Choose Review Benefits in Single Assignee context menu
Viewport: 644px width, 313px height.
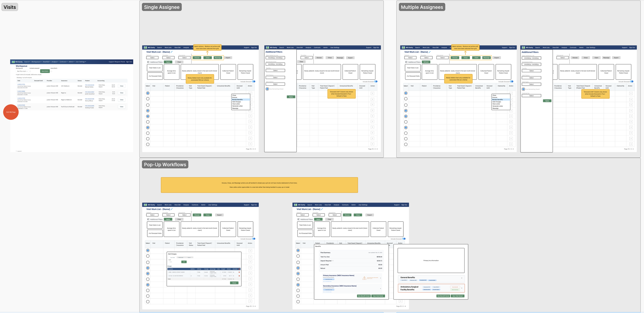[x=237, y=99]
